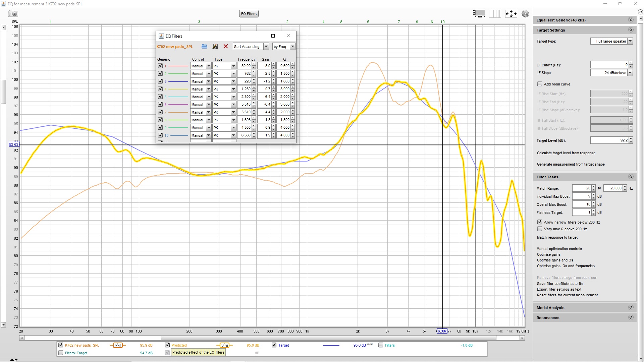Click the LF Cutoff input field
Image resolution: width=644 pixels, height=362 pixels.
point(609,65)
